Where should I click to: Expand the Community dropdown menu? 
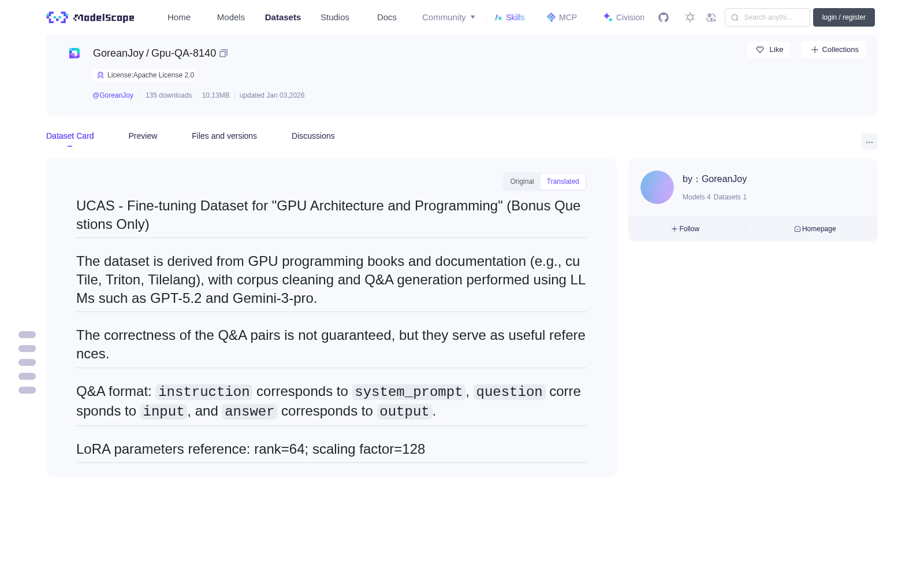pos(449,17)
